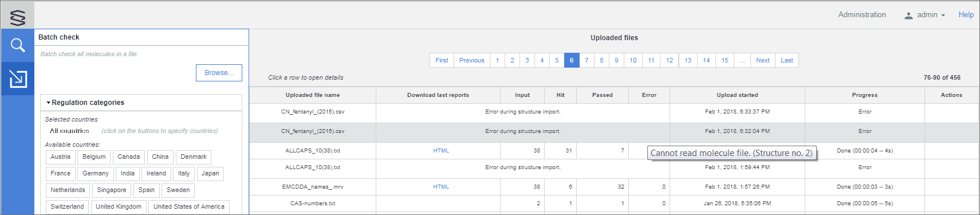The image size is (980, 215).
Task: Toggle the France country button
Action: [x=60, y=174]
